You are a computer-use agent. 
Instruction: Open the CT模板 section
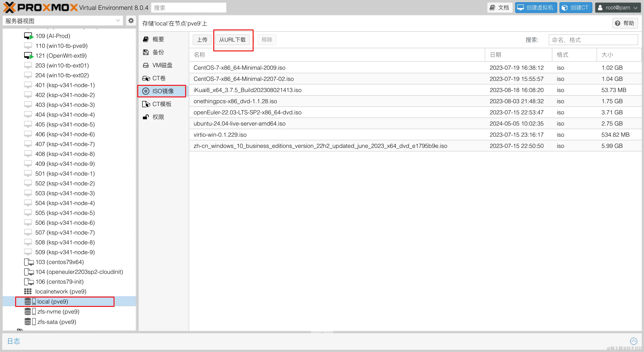161,104
